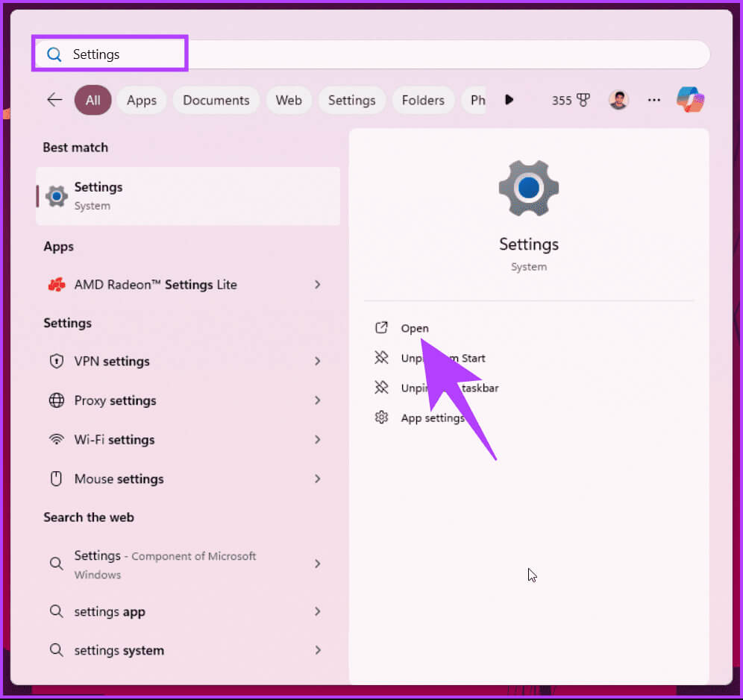This screenshot has height=700, width=743.
Task: Expand the settings app chevron
Action: point(318,612)
